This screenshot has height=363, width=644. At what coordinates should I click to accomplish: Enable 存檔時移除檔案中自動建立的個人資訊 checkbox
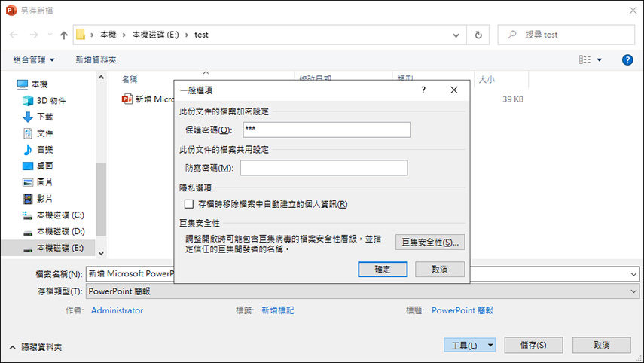[189, 204]
